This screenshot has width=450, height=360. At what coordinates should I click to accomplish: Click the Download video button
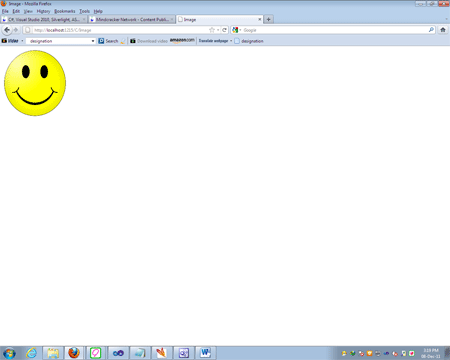click(149, 41)
